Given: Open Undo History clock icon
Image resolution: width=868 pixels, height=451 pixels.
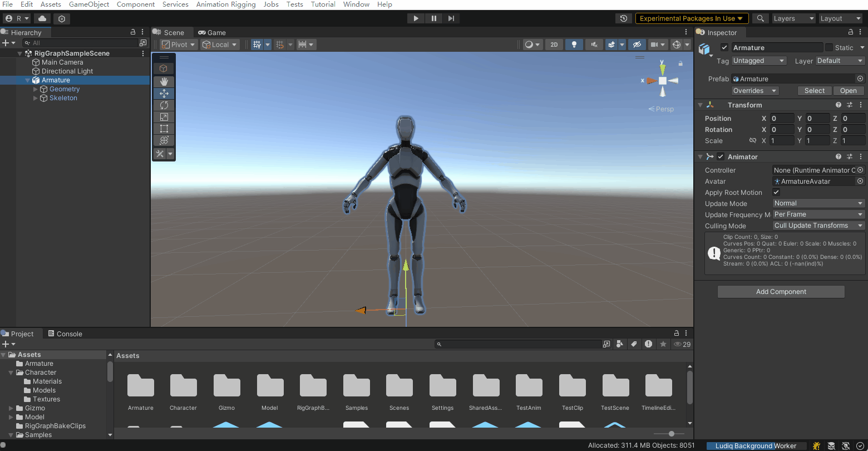Looking at the screenshot, I should click(x=624, y=18).
